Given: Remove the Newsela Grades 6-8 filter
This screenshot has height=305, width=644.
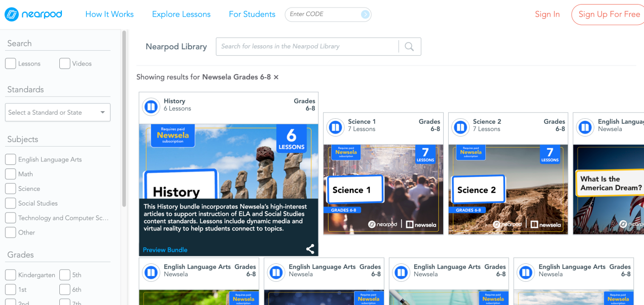Looking at the screenshot, I should pos(276,77).
